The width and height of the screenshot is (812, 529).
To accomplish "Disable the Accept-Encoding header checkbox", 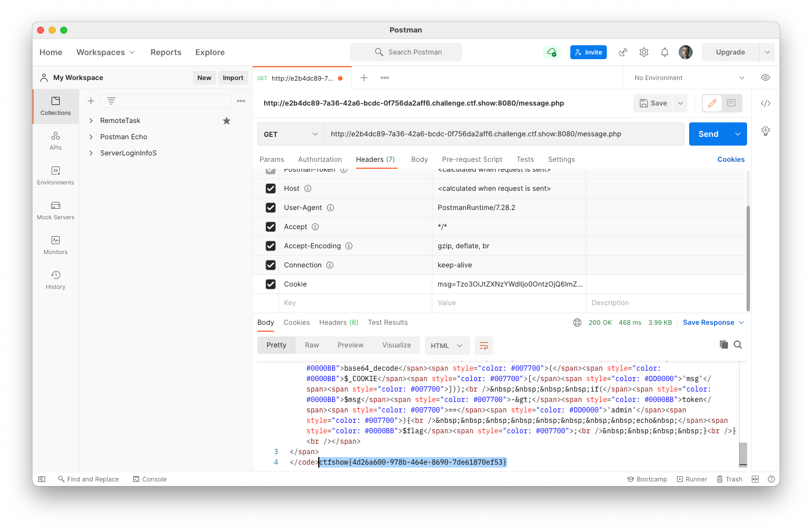I will click(270, 245).
